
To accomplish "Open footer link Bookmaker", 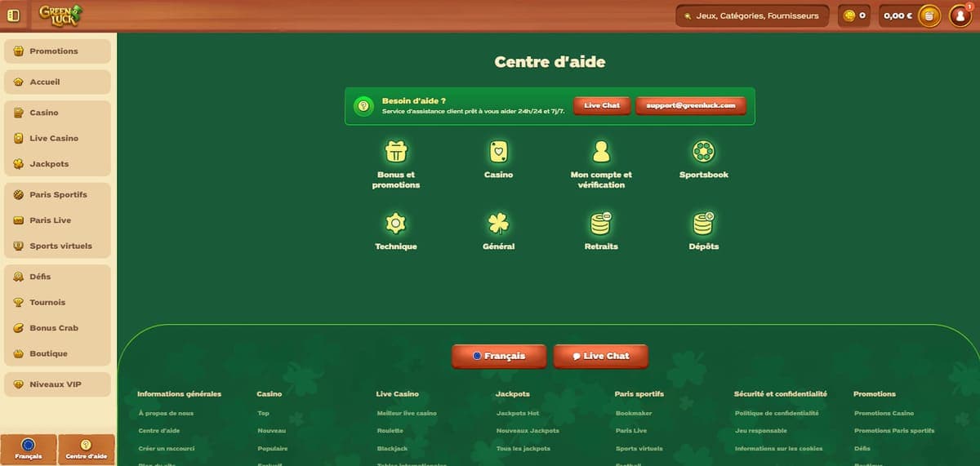I will tap(634, 413).
